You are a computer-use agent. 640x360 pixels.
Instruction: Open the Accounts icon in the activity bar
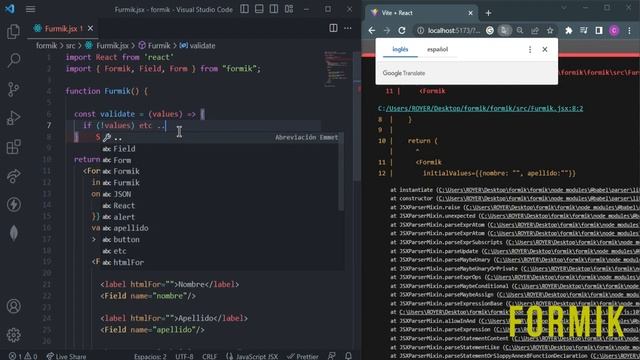pos(13,306)
